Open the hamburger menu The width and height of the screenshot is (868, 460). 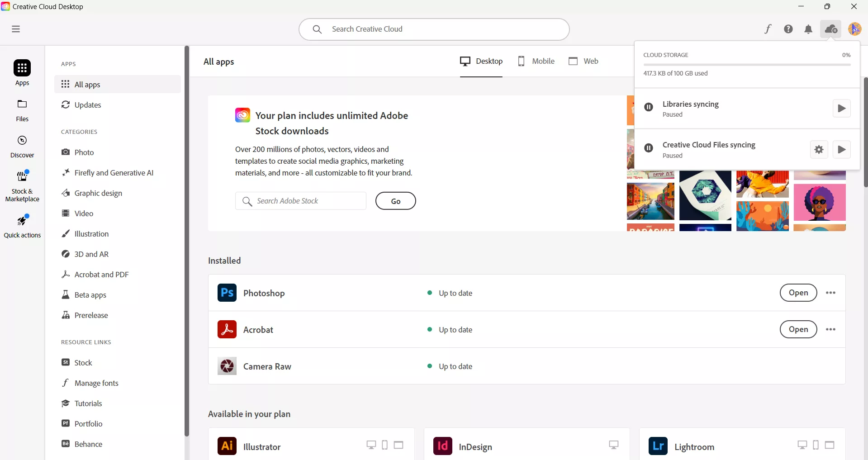16,29
